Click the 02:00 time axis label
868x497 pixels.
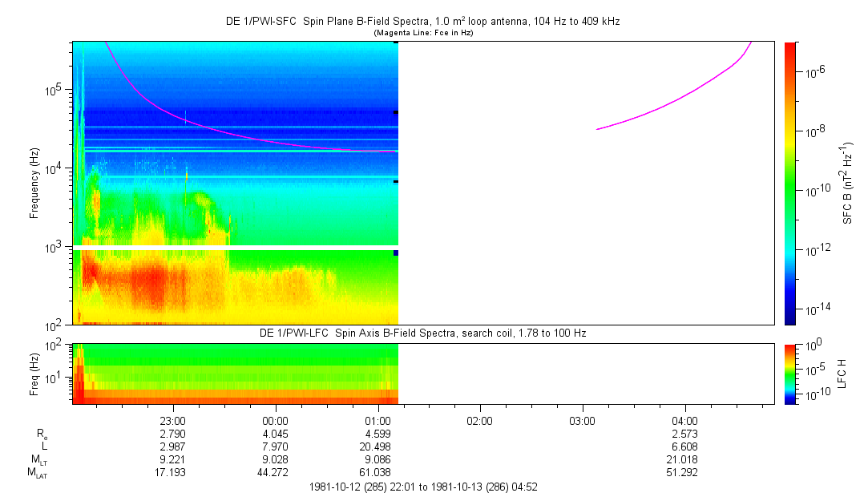479,420
